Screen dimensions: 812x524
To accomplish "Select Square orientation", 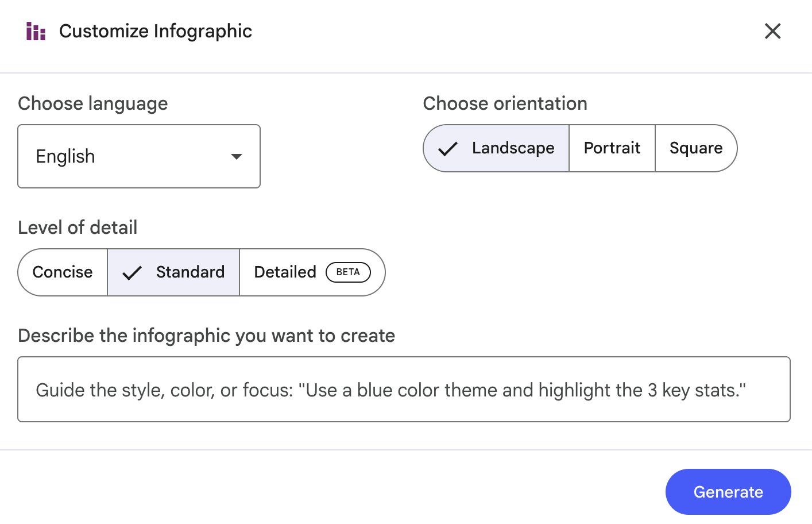I will (696, 148).
